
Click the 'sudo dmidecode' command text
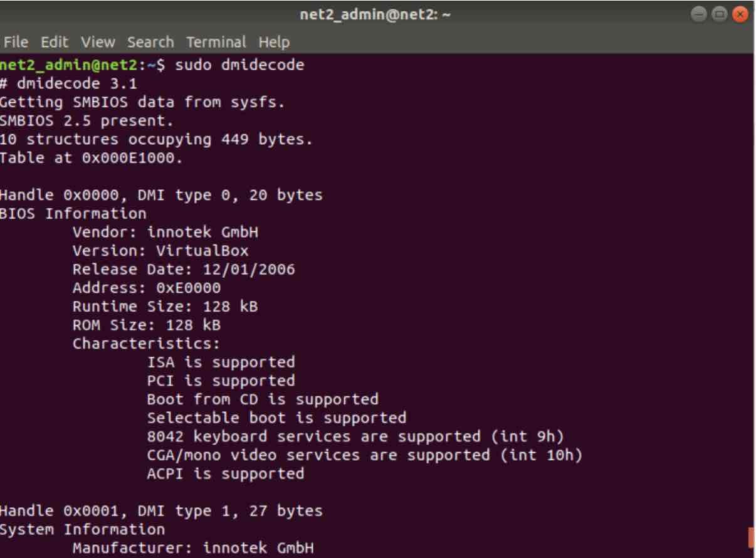coord(239,65)
